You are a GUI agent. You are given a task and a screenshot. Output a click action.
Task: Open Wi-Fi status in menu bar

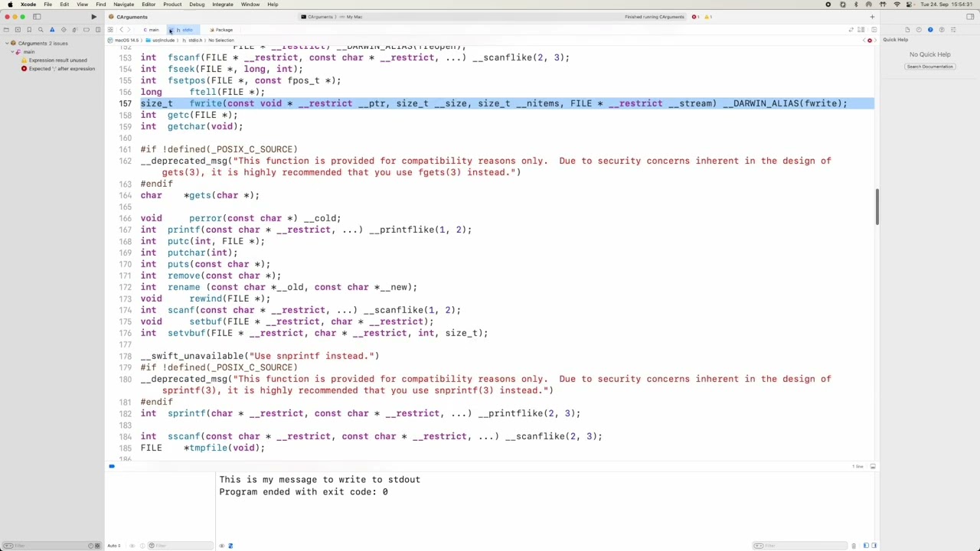click(x=897, y=5)
